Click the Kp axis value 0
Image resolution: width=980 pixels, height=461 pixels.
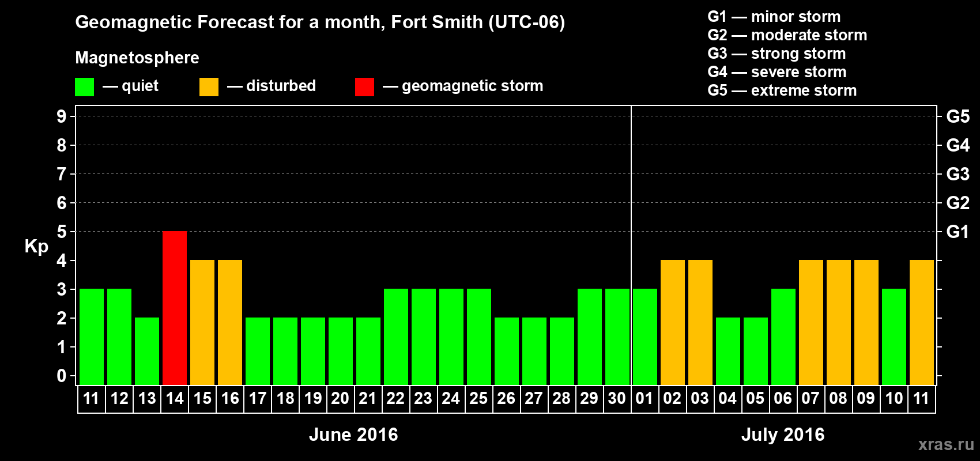click(62, 376)
